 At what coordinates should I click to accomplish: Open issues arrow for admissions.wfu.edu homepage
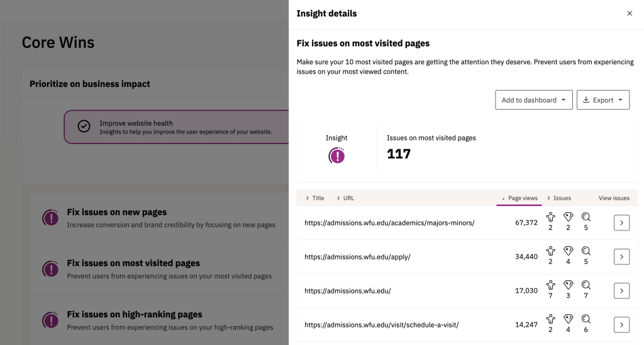[x=621, y=291]
